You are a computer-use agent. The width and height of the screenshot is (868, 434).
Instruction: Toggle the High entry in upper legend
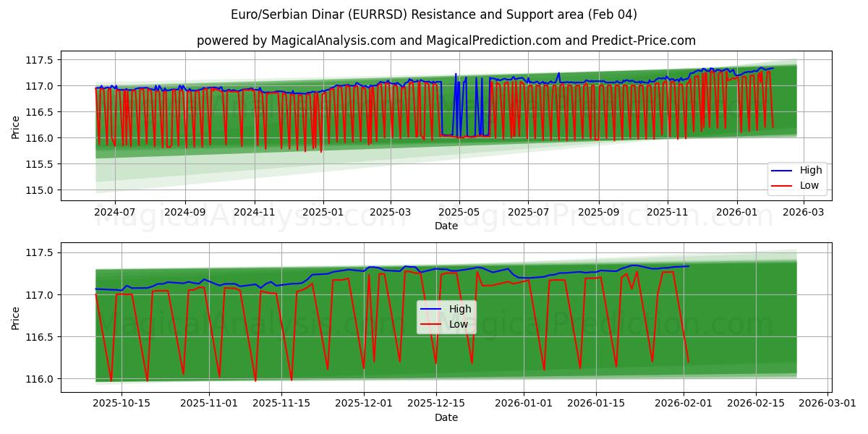(x=812, y=170)
